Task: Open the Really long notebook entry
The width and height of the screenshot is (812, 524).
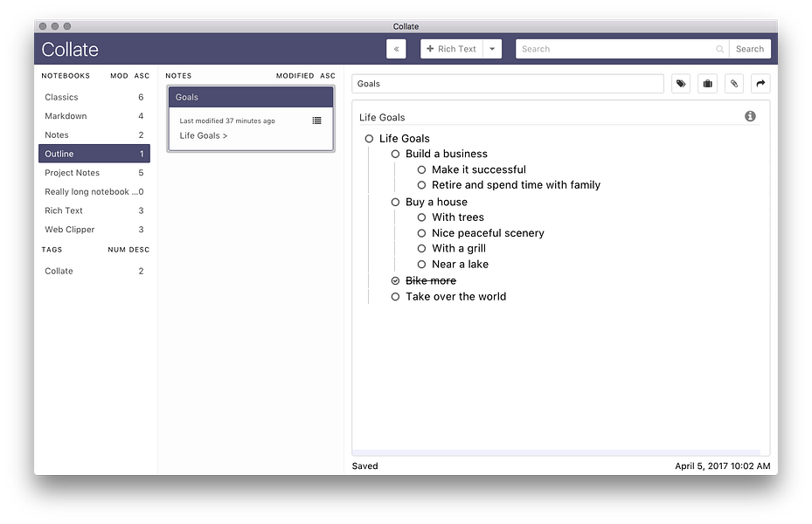Action: 94,191
